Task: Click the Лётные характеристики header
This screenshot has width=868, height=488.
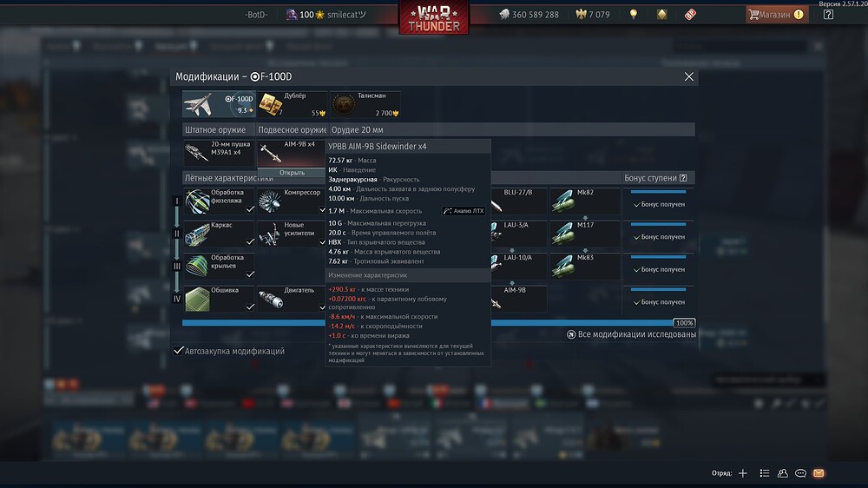Action: [x=228, y=178]
